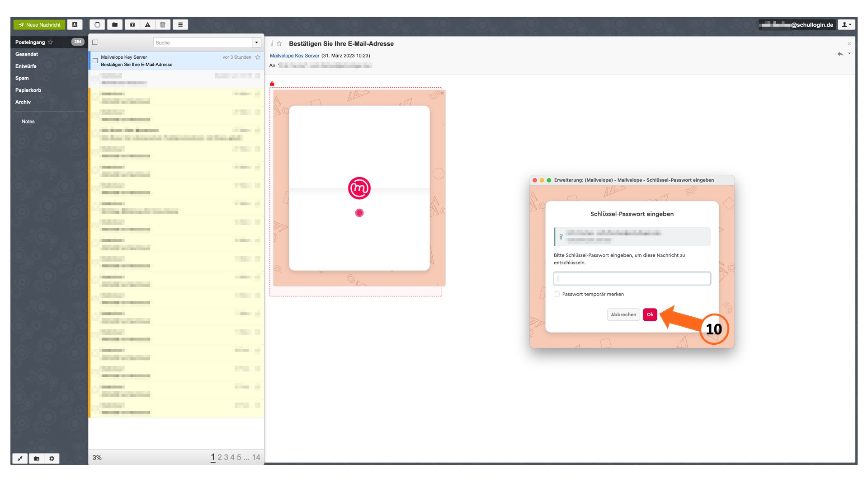Click the info icon beside message subject
This screenshot has width=868, height=488.
point(272,44)
